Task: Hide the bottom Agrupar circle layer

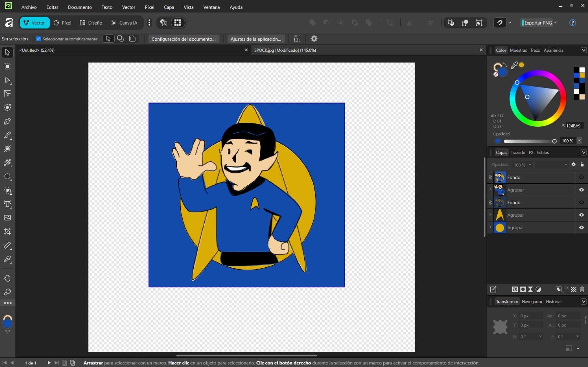Action: tap(581, 227)
